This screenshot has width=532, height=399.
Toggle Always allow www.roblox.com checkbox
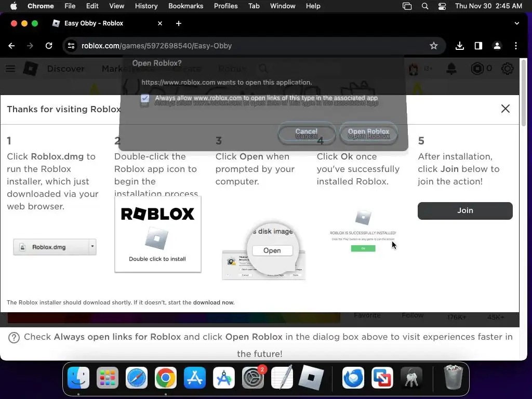(x=145, y=98)
